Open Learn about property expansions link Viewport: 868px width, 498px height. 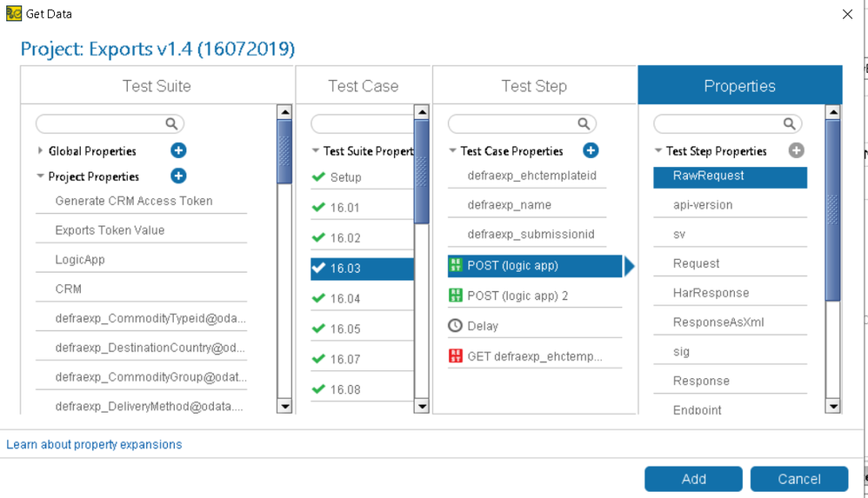click(94, 444)
